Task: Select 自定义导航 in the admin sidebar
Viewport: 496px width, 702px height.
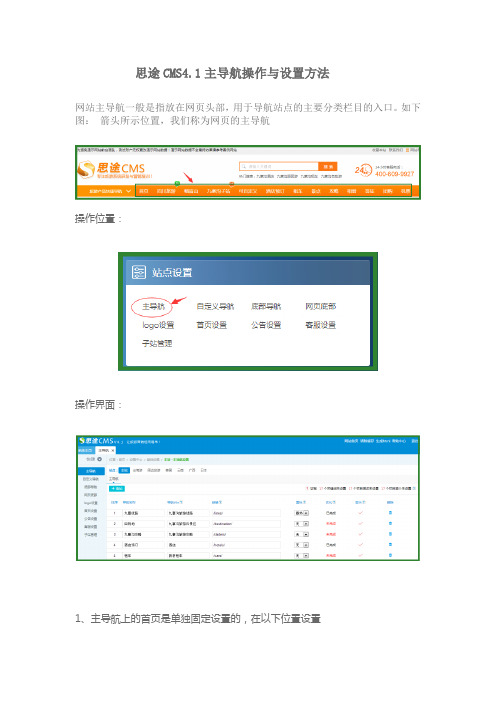Action: pos(91,479)
